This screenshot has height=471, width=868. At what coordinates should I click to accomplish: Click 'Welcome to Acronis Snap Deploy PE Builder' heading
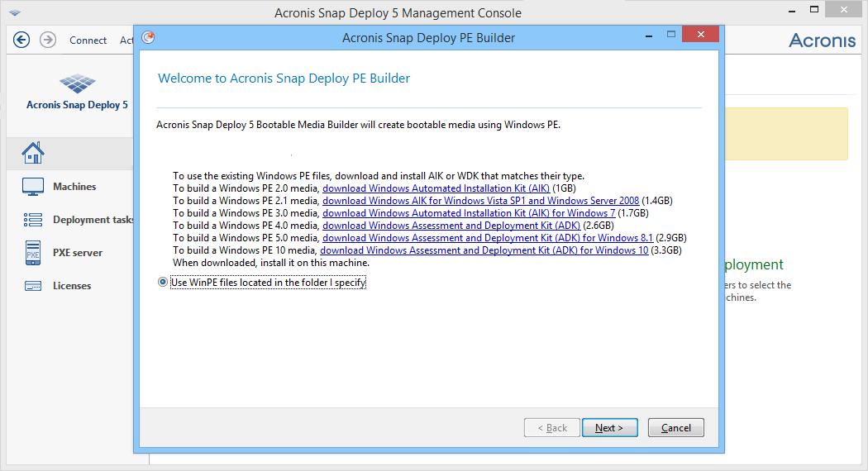click(284, 78)
